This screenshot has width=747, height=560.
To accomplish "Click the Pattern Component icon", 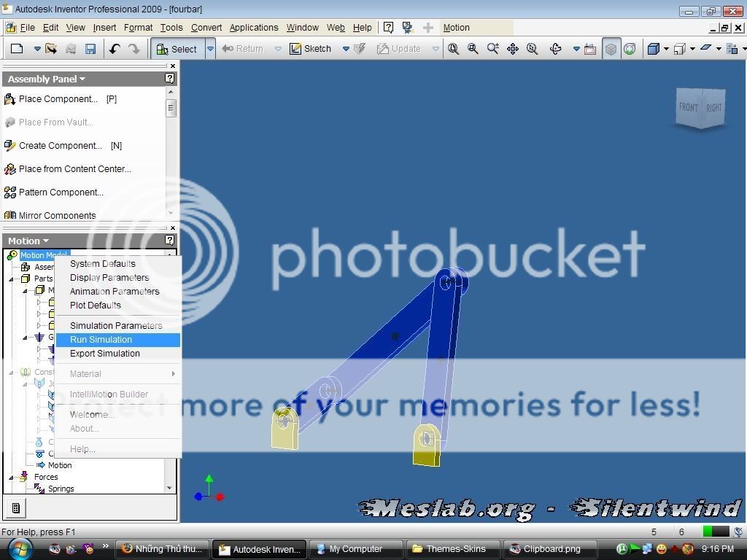I will coord(10,192).
